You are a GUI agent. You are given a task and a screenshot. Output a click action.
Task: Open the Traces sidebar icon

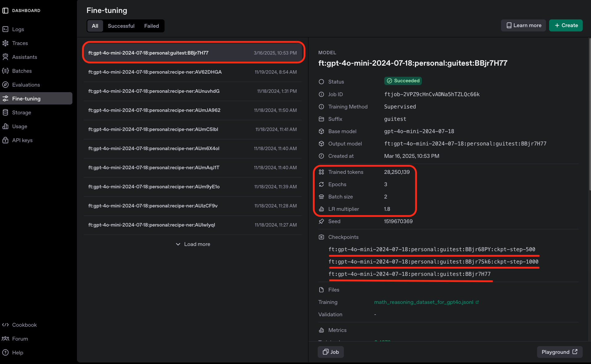[x=5, y=43]
